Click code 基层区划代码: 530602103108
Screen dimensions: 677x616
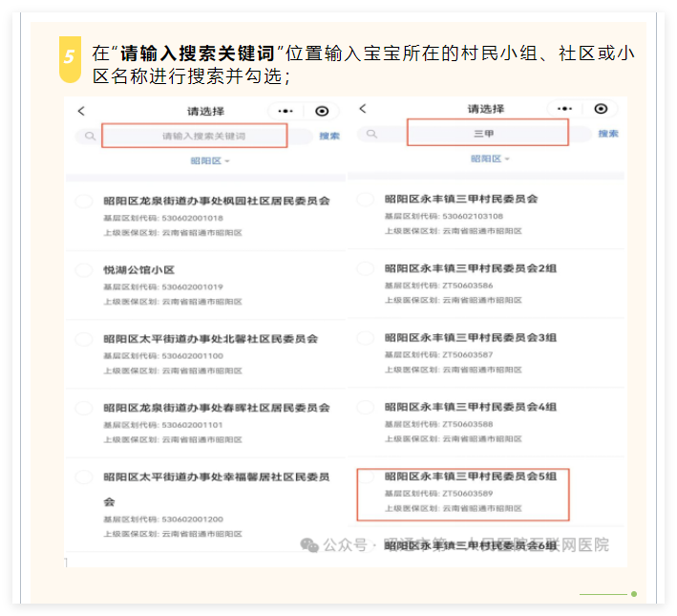(x=444, y=216)
